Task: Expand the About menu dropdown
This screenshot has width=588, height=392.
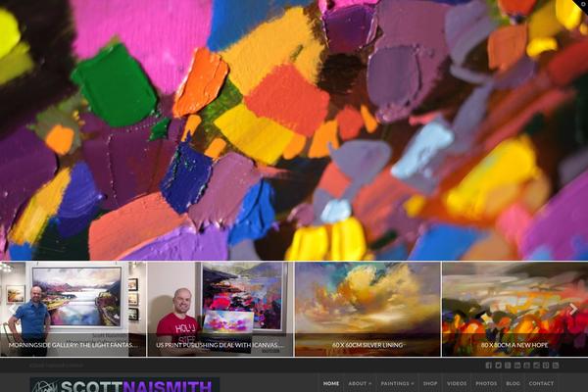Action: 360,383
